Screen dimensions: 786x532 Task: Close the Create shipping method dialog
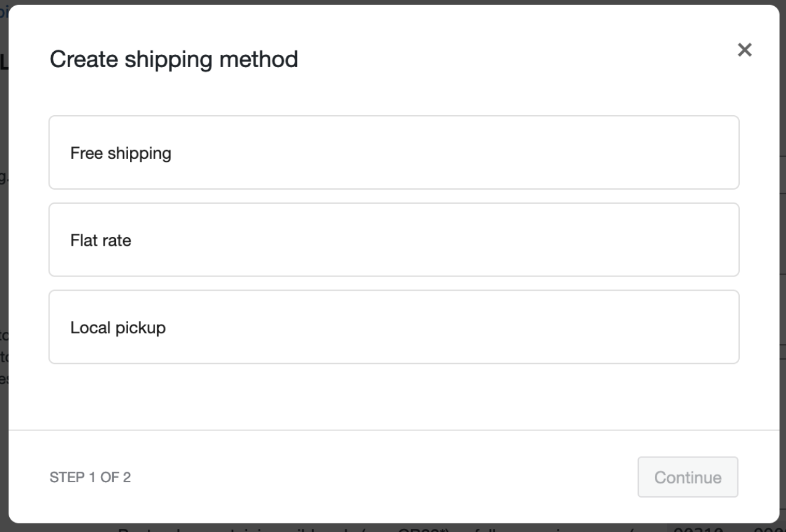click(745, 50)
